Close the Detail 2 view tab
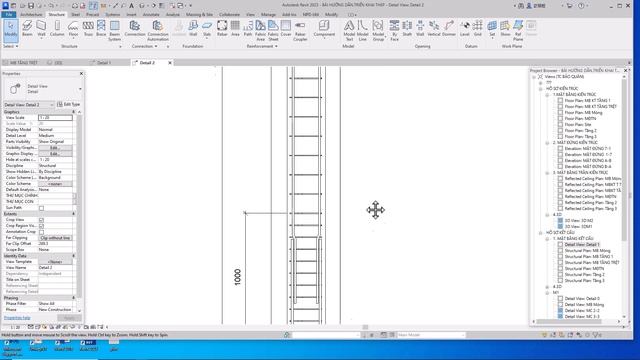640x360 pixels. [x=170, y=63]
